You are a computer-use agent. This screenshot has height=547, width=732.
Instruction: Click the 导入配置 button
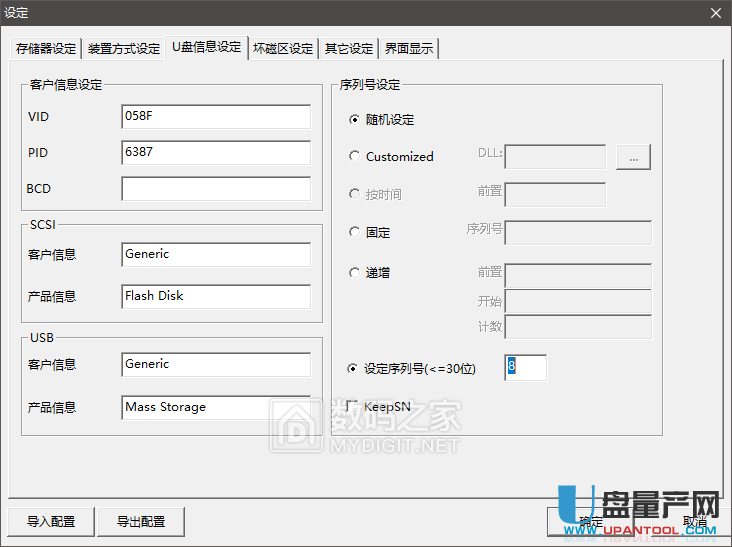pyautogui.click(x=52, y=521)
